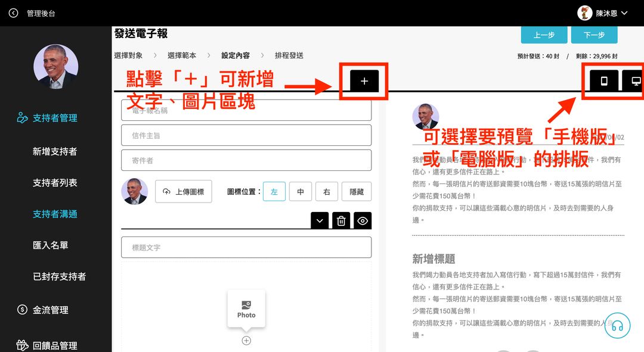Set logo position to 左

click(x=274, y=192)
